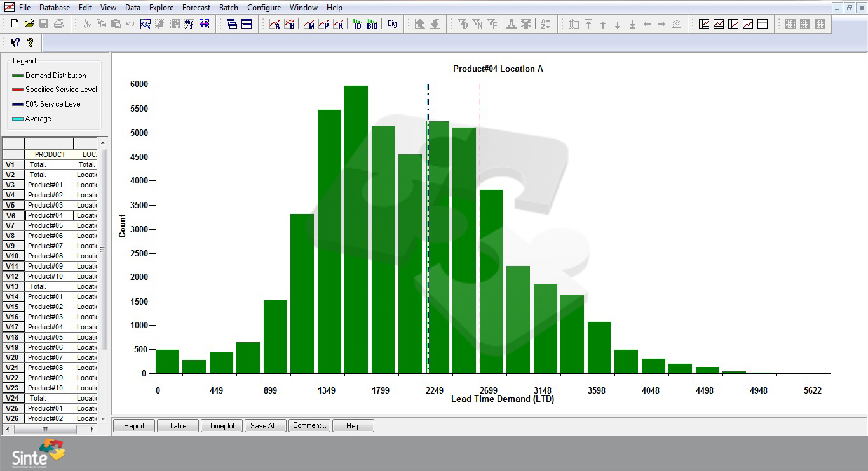868x471 pixels.
Task: Click the Copy icon in the toolbar
Action: pyautogui.click(x=101, y=24)
